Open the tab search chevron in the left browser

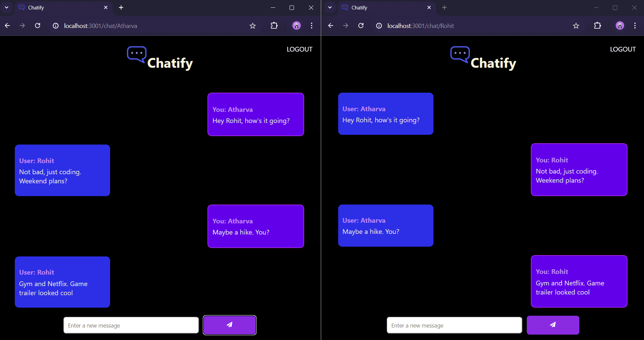click(6, 7)
